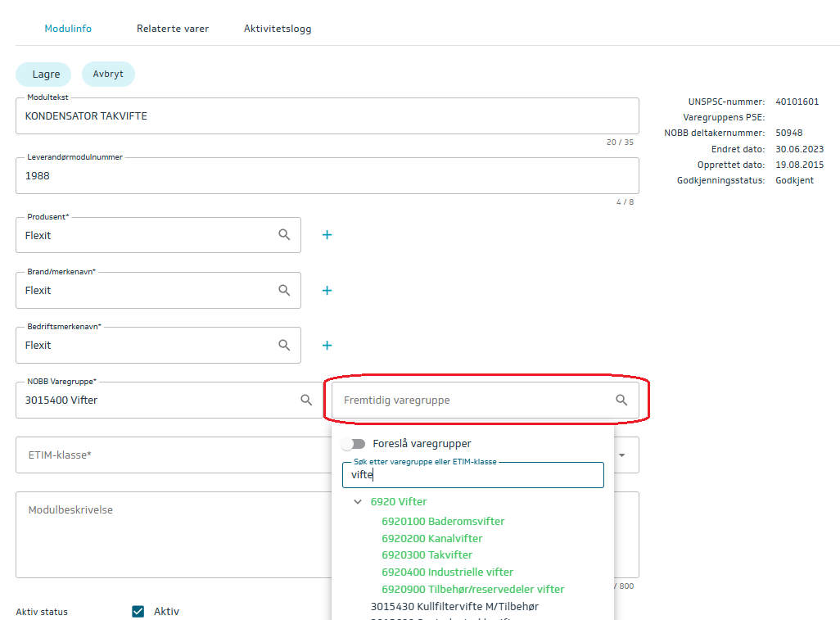Open the ETIM-klasse dropdown arrow
Image resolution: width=840 pixels, height=620 pixels.
pyautogui.click(x=622, y=455)
